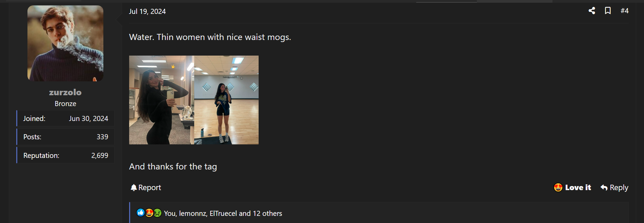Open the zurzolo username link
This screenshot has width=644, height=223.
pyautogui.click(x=65, y=92)
